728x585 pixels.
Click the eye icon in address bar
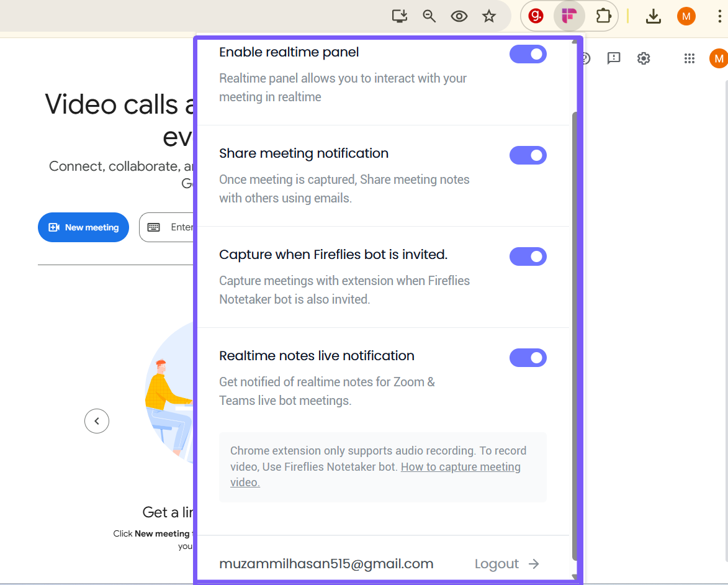pos(459,16)
